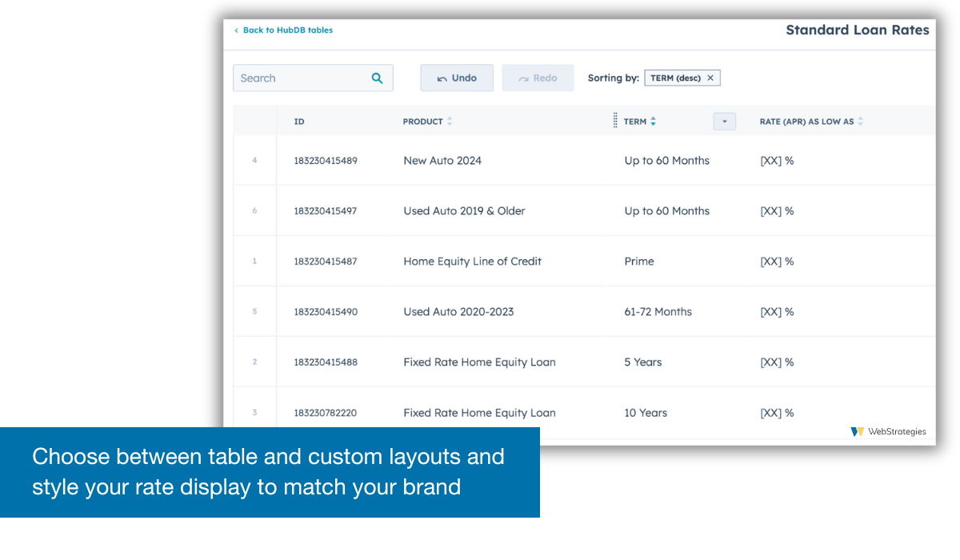Image resolution: width=960 pixels, height=560 pixels.
Task: Select the ID column header
Action: coord(299,122)
